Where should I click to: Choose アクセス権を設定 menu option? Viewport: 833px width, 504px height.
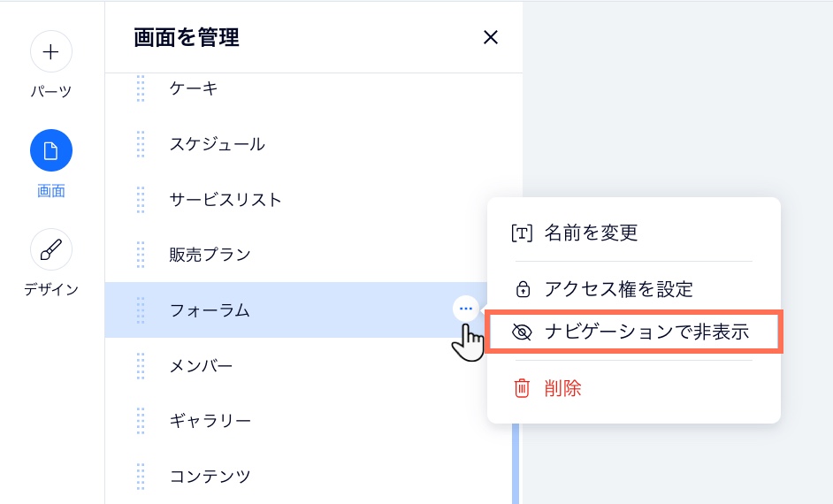pyautogui.click(x=618, y=288)
